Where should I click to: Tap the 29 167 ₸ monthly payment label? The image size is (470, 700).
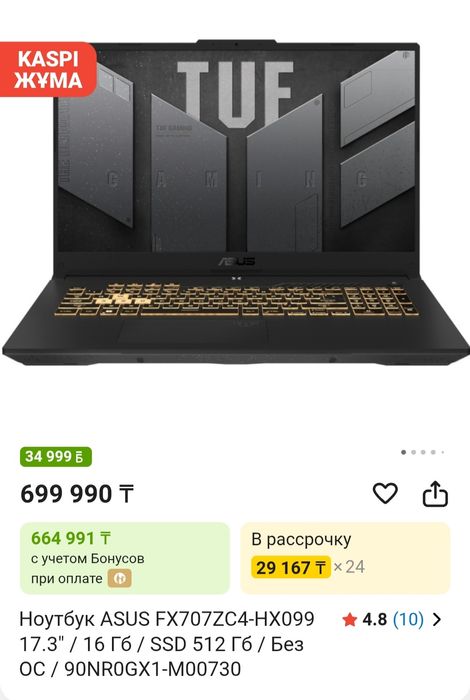click(x=291, y=567)
